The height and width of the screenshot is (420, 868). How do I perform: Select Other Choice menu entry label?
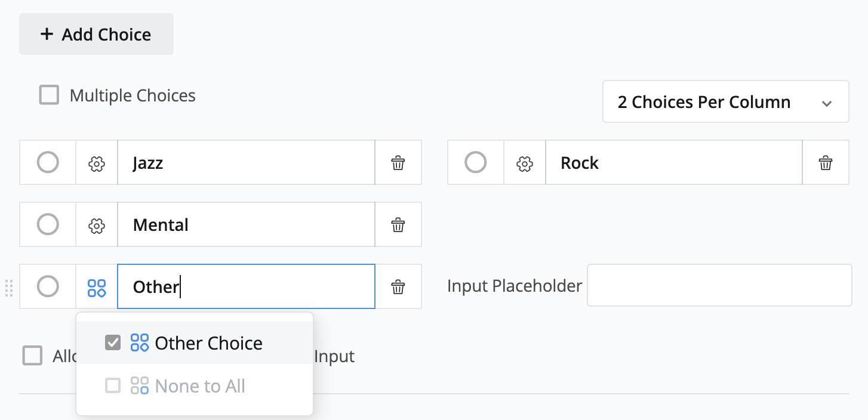tap(208, 343)
